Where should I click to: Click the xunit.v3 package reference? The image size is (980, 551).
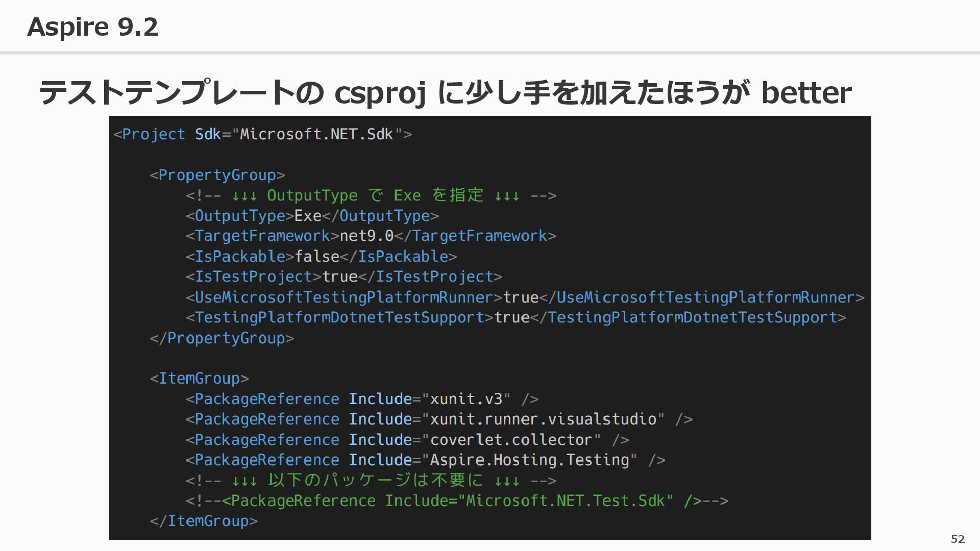point(362,398)
